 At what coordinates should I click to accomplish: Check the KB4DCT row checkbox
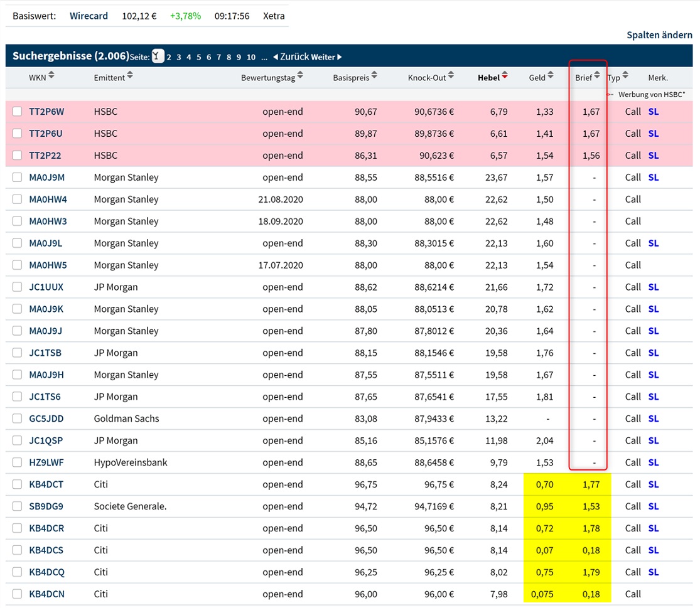(17, 484)
